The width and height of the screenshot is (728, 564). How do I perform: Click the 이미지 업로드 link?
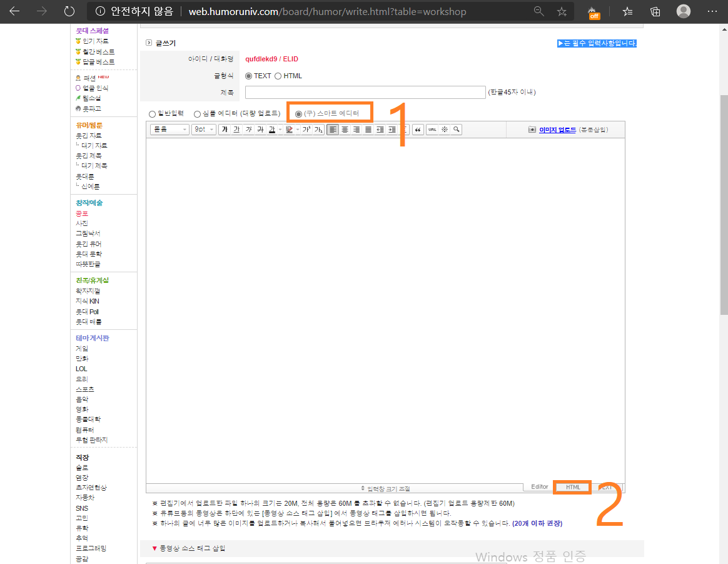tap(557, 130)
